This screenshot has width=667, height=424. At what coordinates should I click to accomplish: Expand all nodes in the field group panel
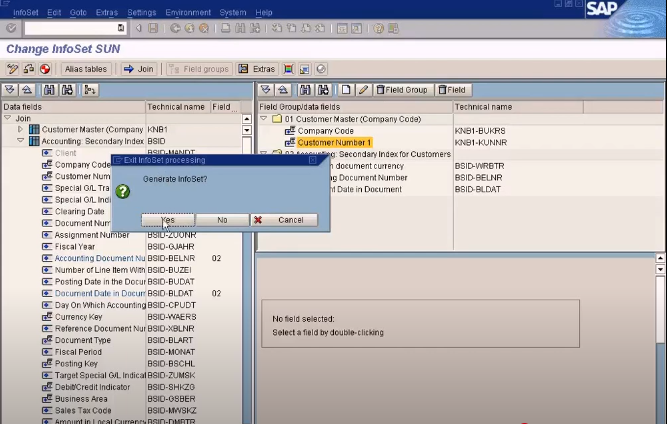click(266, 90)
